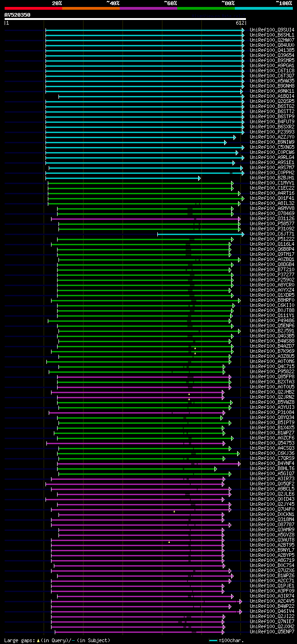Open hit UniRef100_Q84UU0
Viewport: 297px width, 644px height.
272,45
